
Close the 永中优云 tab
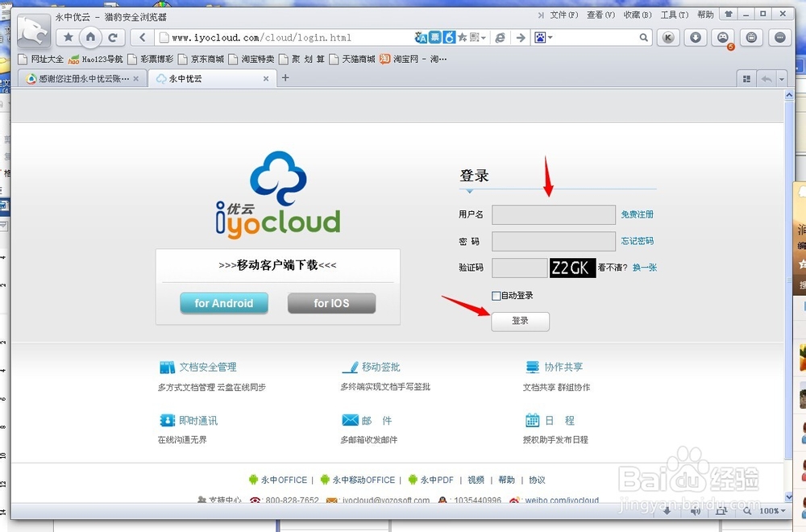point(266,79)
